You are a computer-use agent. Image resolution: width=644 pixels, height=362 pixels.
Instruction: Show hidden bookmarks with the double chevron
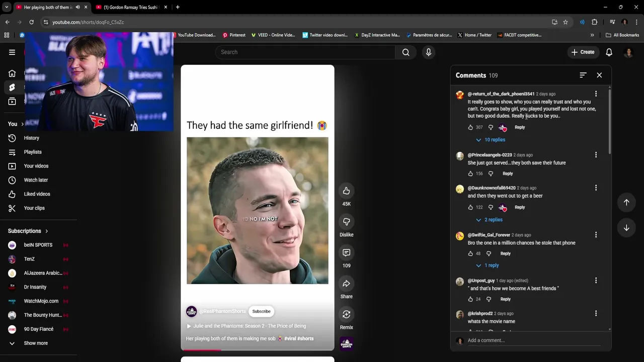pos(592,35)
